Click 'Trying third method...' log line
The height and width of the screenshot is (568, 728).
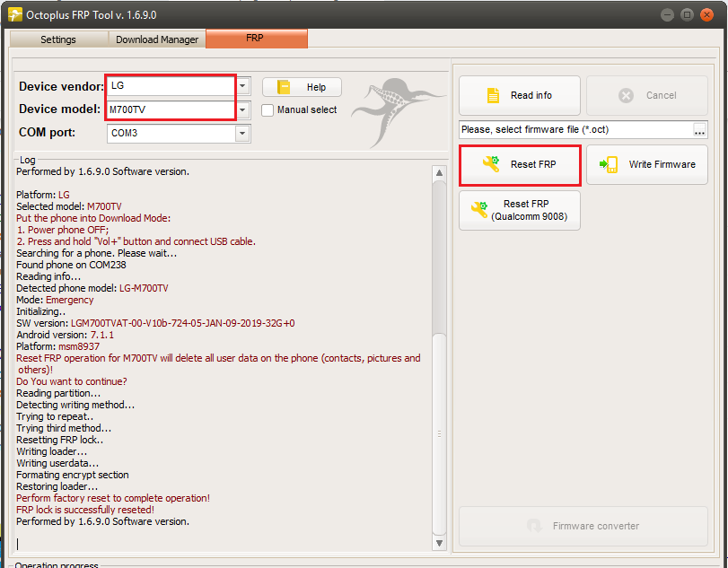coord(64,428)
